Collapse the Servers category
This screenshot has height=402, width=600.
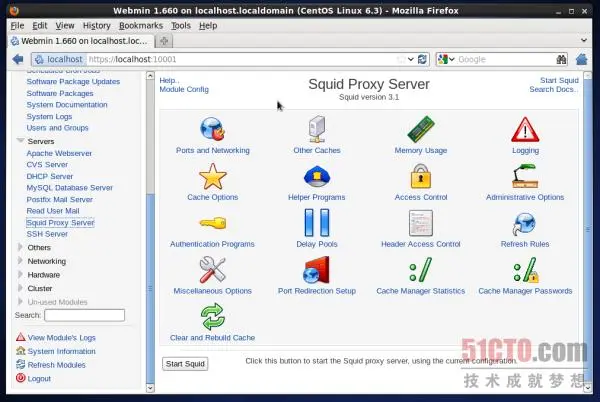(20, 140)
